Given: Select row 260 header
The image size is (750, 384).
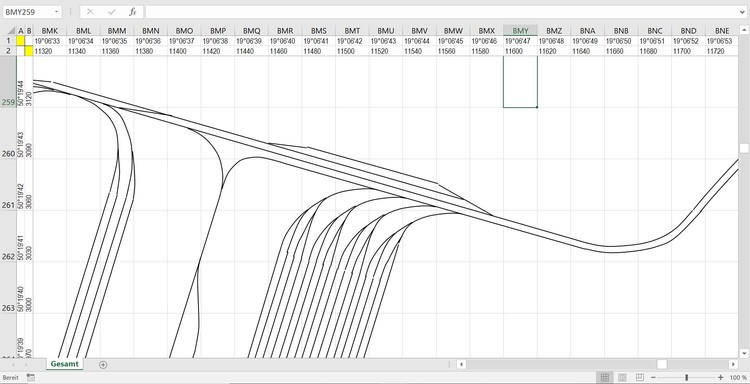Looking at the screenshot, I should (8, 133).
